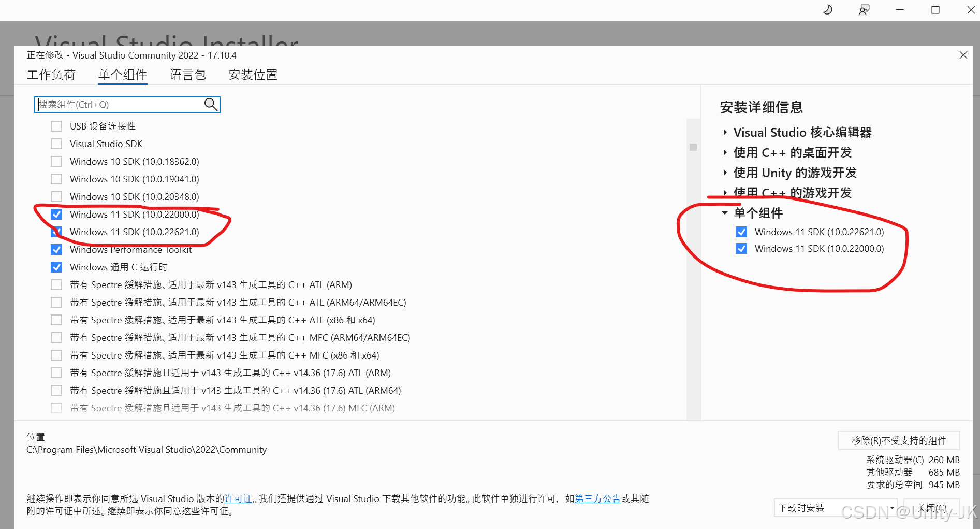Check Spectre v143 C++ ATL (x86 和 x64)
Image resolution: width=980 pixels, height=529 pixels.
coord(56,320)
